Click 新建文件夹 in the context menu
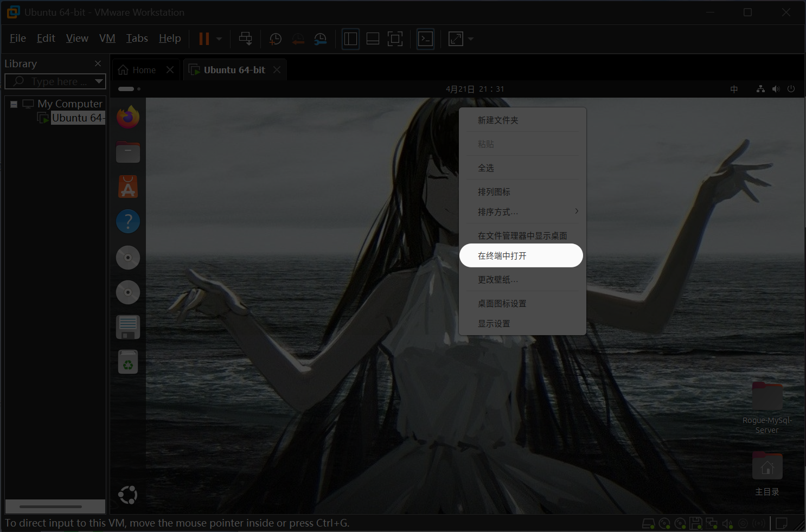 (498, 120)
